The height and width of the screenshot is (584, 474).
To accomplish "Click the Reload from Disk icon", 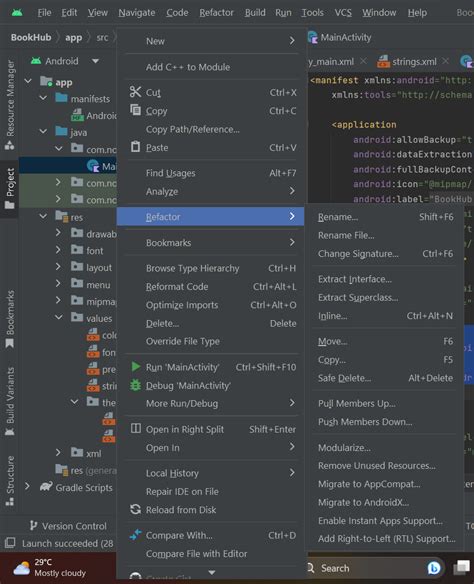I will 136,510.
